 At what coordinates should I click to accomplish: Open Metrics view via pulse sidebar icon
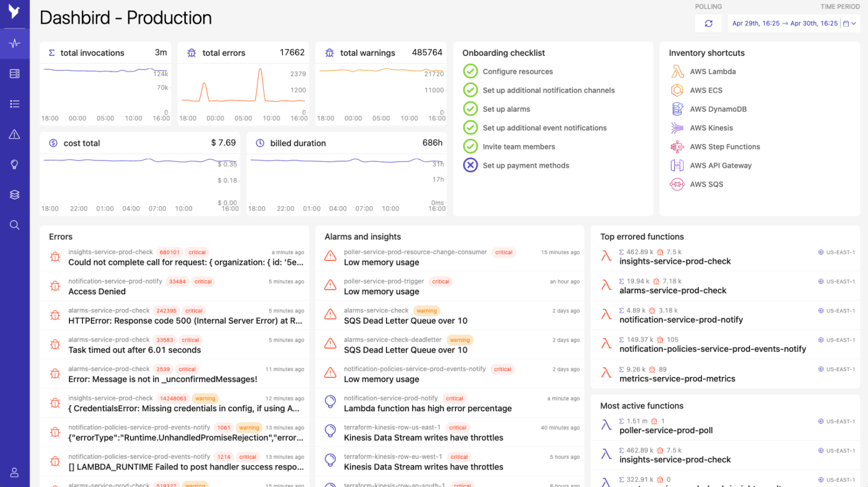pyautogui.click(x=15, y=43)
